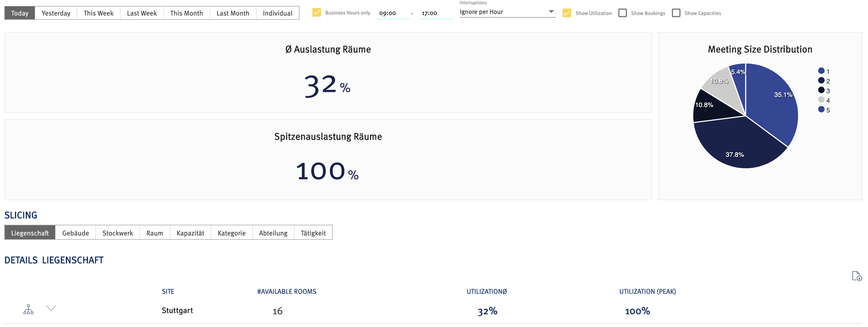Slice by Tätigkeit
This screenshot has width=868, height=327.
pos(313,233)
